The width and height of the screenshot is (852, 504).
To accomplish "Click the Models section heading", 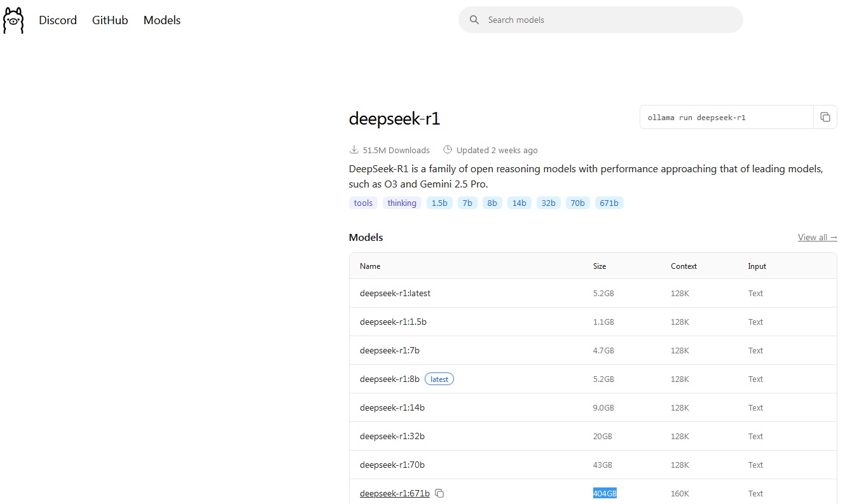I will point(366,237).
